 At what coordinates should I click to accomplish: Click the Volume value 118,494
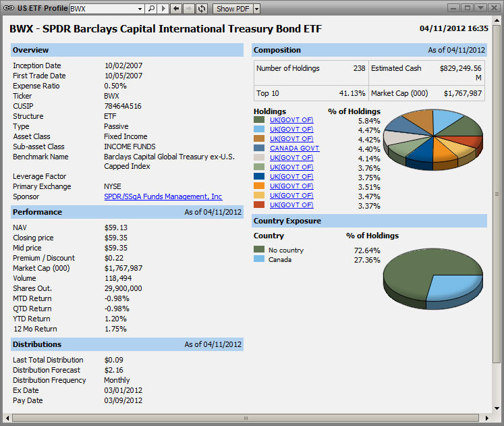tap(118, 278)
